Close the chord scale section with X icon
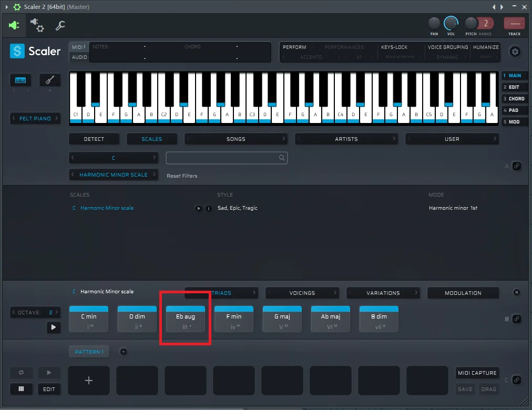The height and width of the screenshot is (410, 532). tap(516, 292)
